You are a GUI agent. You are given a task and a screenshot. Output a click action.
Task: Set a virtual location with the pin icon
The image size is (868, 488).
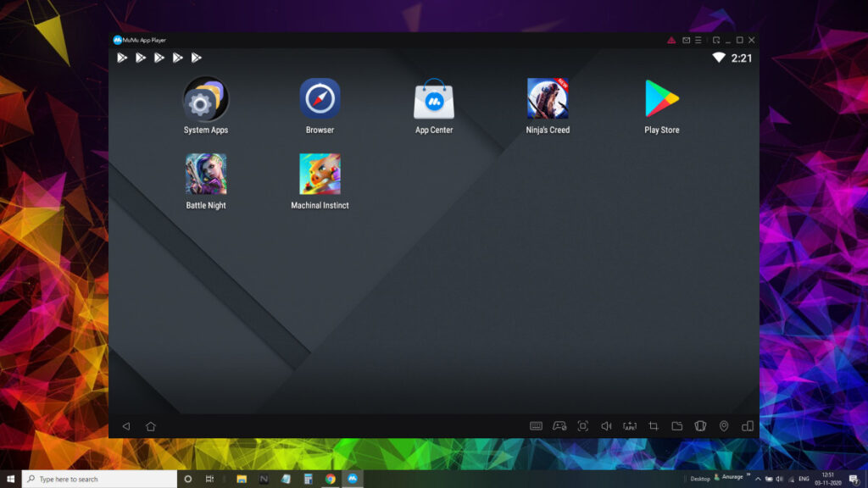723,426
